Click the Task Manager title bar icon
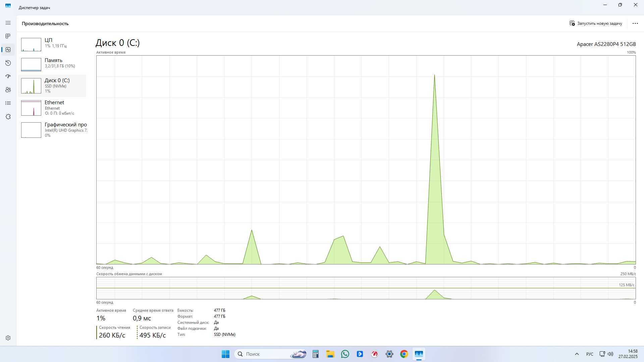The height and width of the screenshot is (362, 644). tap(8, 6)
